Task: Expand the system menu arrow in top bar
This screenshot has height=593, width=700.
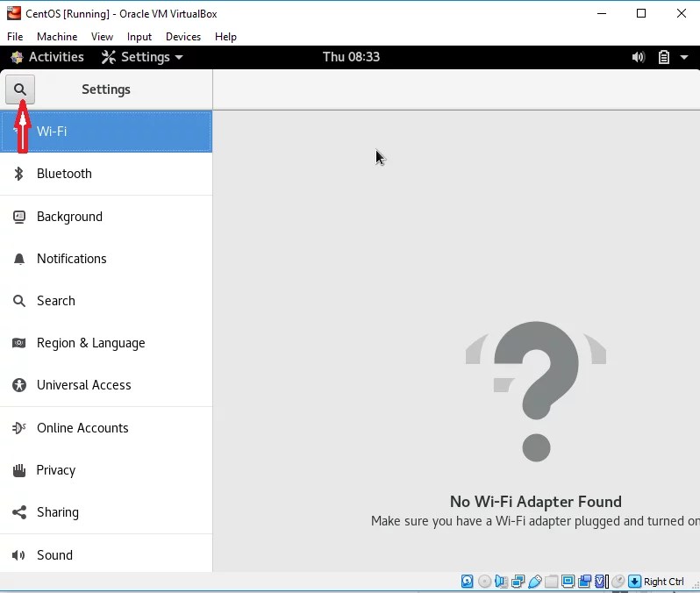Action: (684, 57)
